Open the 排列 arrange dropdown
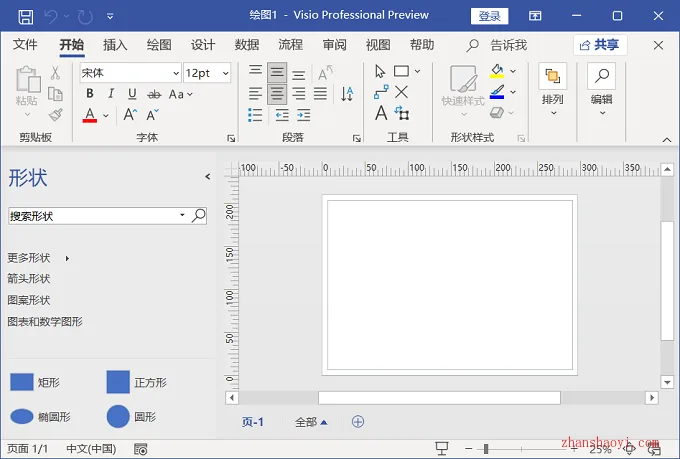680x459 pixels. [x=553, y=90]
